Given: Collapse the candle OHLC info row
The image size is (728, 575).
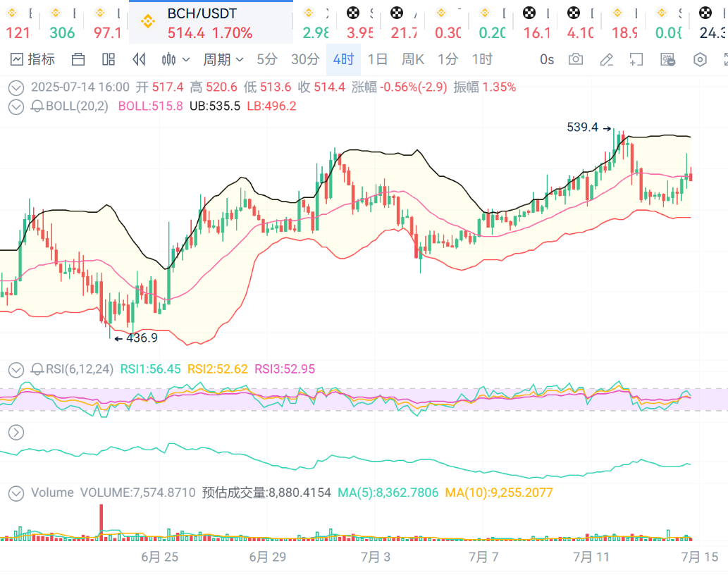Looking at the screenshot, I should coord(16,87).
